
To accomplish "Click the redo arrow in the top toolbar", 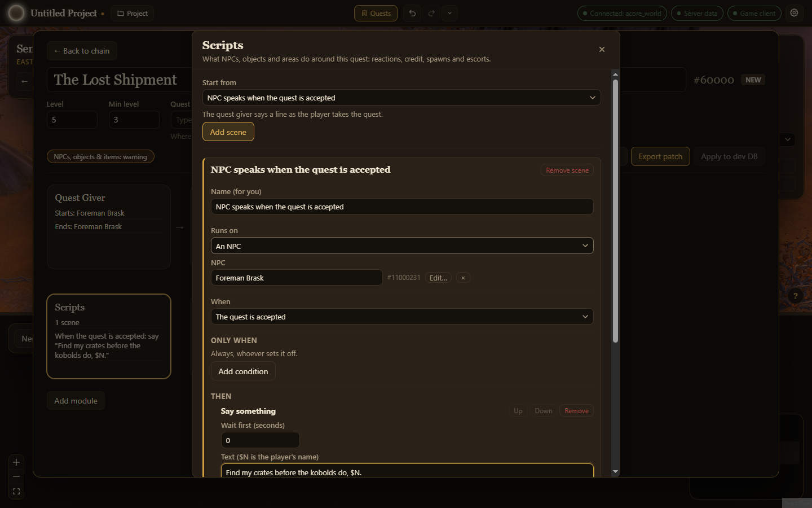I will coord(431,13).
